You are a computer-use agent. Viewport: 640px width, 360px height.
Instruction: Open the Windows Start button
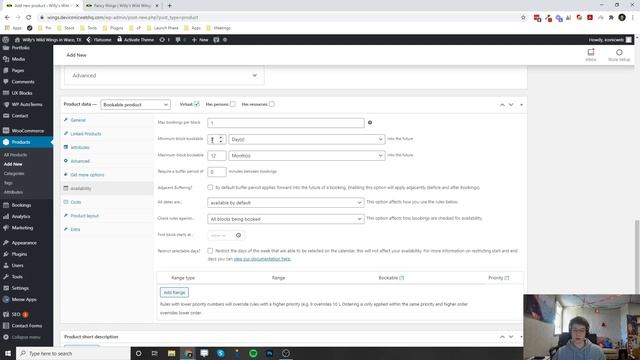point(8,353)
